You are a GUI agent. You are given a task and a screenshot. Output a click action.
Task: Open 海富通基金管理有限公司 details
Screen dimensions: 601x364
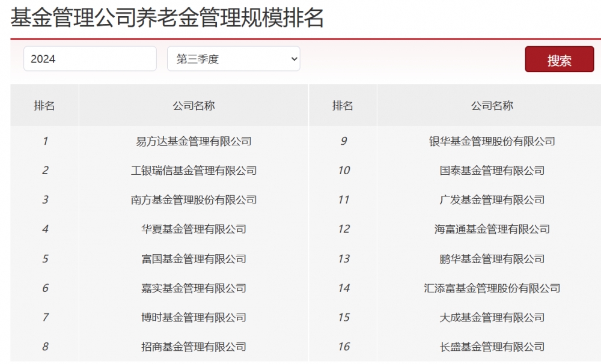pyautogui.click(x=492, y=229)
